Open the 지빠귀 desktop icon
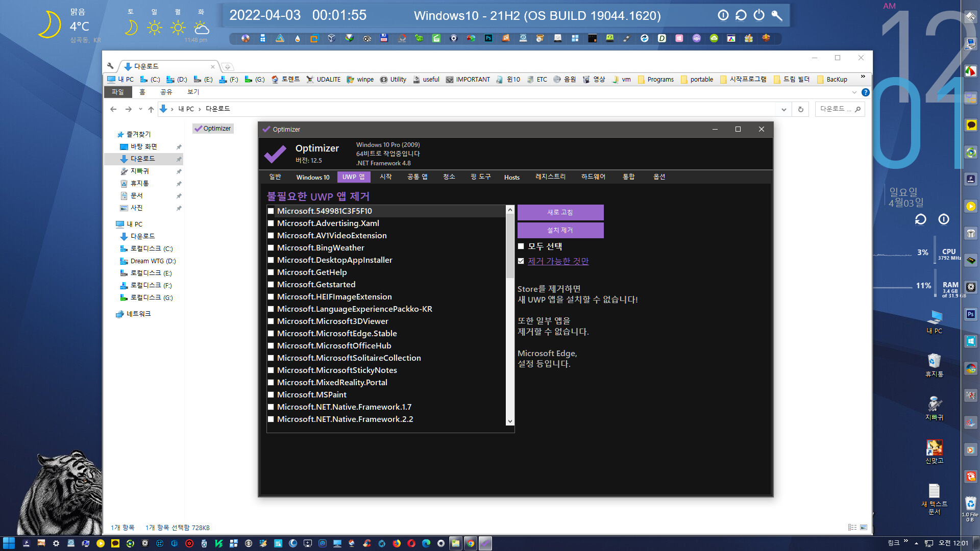The image size is (980, 551). click(x=934, y=408)
